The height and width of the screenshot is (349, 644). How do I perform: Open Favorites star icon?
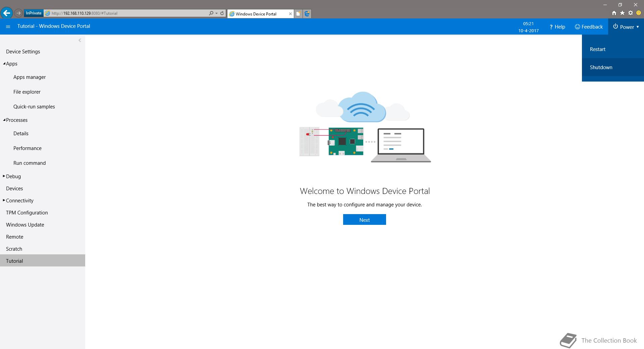click(622, 13)
